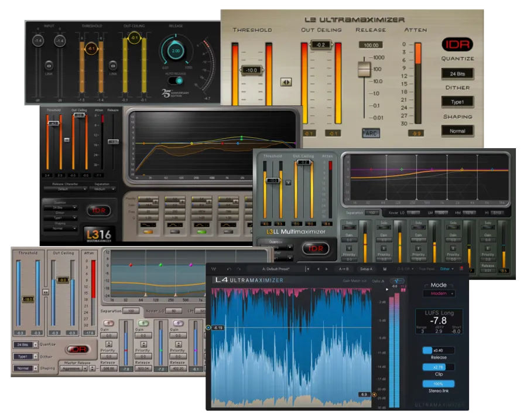Click the Gain Match button in L4
This screenshot has width=527, height=420.
tap(355, 281)
